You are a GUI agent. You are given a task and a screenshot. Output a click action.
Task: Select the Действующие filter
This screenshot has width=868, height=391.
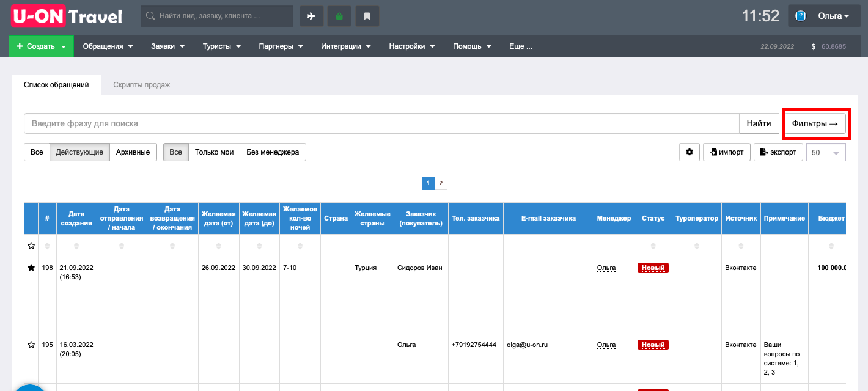(x=79, y=152)
